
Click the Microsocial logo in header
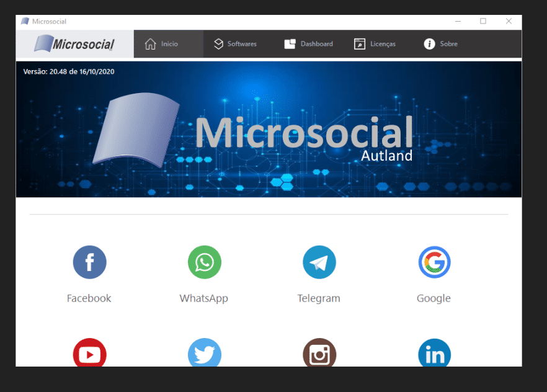(x=74, y=44)
